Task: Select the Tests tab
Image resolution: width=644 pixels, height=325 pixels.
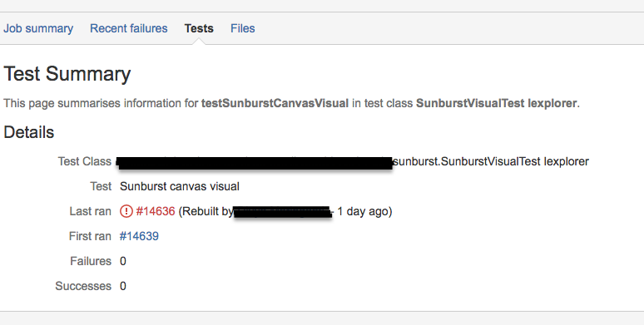Action: 199,28
